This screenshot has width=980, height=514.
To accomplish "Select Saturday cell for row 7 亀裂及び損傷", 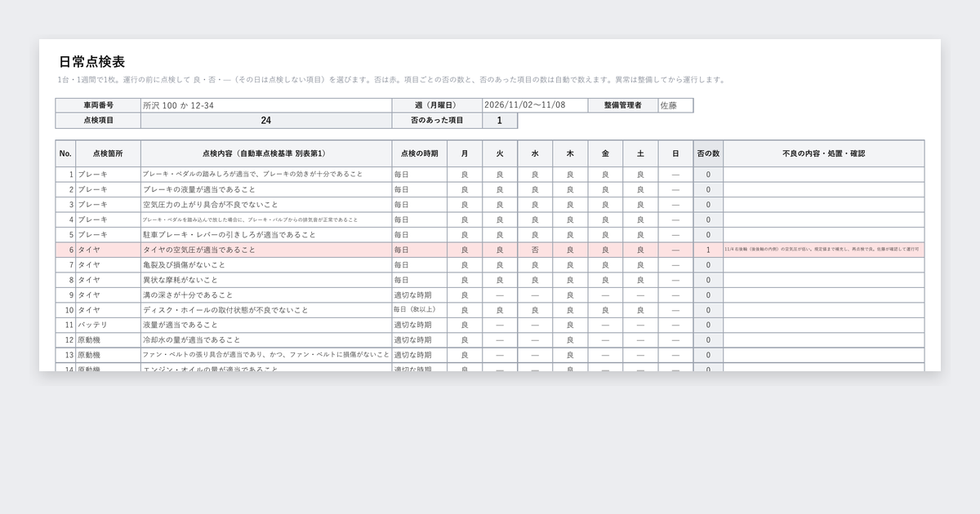I will 640,265.
